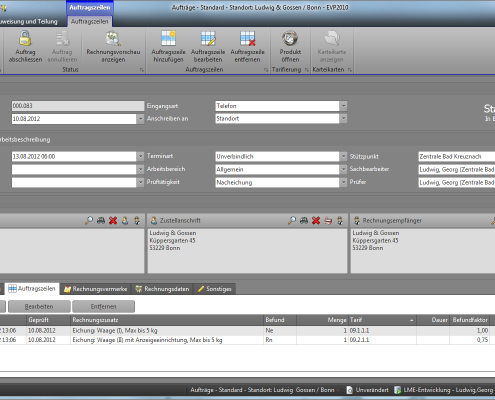Switch to the Rechnungsvermerke tab
Viewport: 495px width, 400px height.
(96, 289)
